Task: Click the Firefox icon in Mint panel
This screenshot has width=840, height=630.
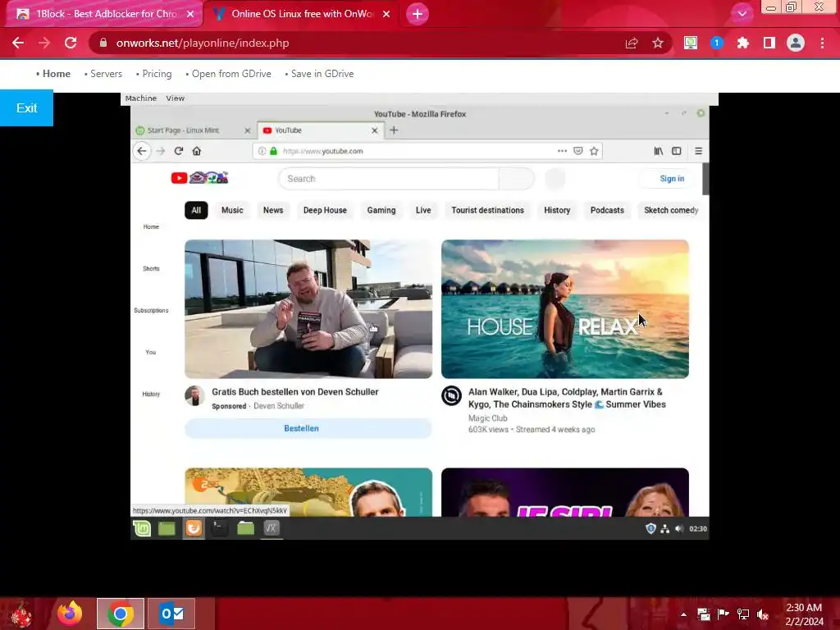Action: point(194,529)
